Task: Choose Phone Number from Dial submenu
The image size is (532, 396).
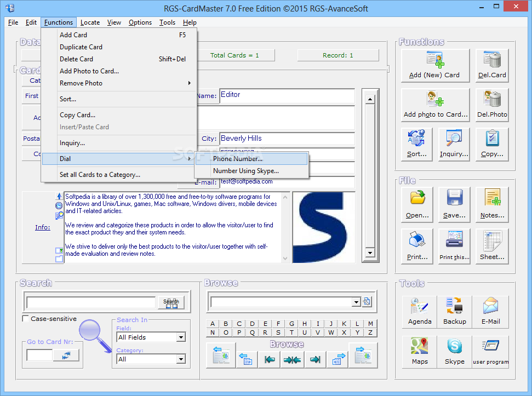Action: click(251, 159)
